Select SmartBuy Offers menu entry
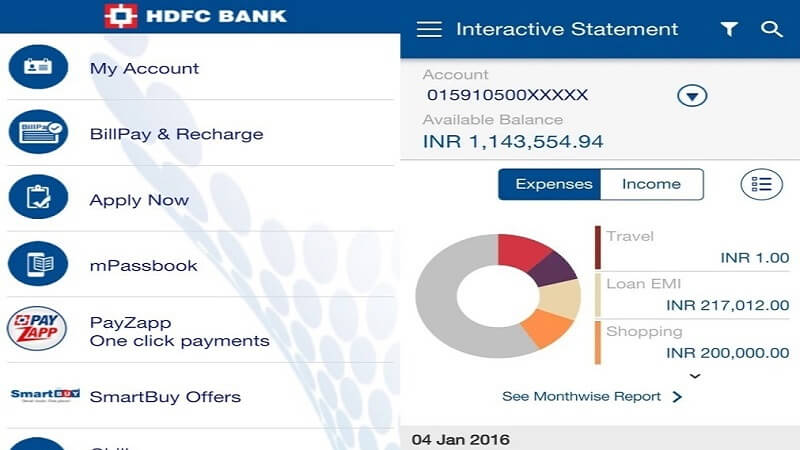Viewport: 800px width, 450px height. pyautogui.click(x=165, y=396)
